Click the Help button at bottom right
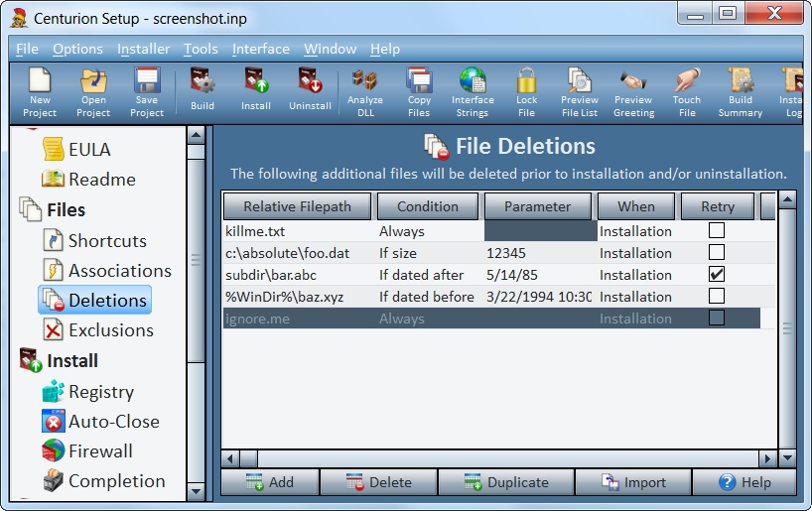This screenshot has height=511, width=812. pyautogui.click(x=744, y=482)
